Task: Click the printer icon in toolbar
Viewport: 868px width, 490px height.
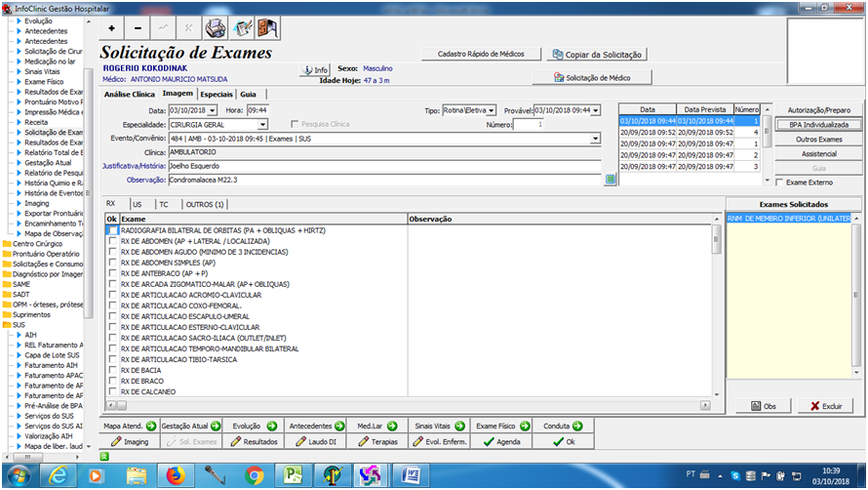Action: click(216, 28)
